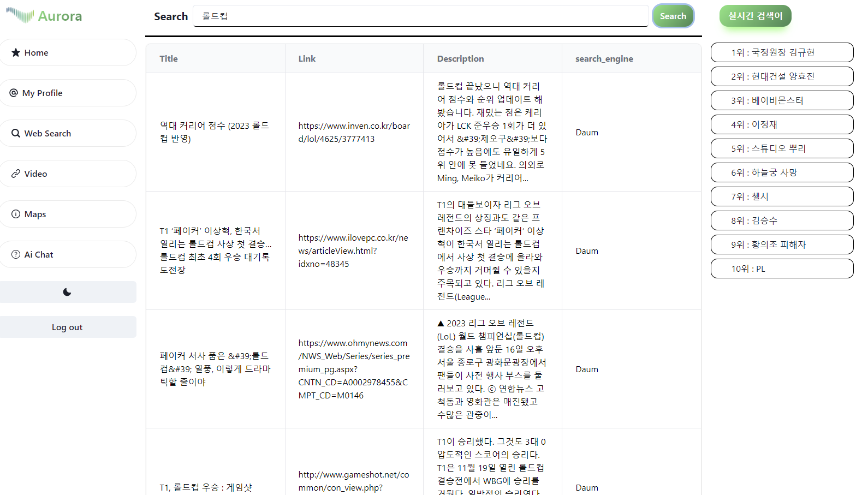This screenshot has height=495, width=868.
Task: Click title 역대 커리어 점수 (2023 롤드컵 반영)
Action: 215,132
